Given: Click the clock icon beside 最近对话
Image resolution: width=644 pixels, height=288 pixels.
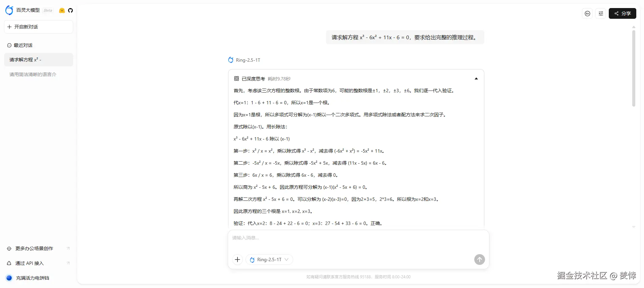Looking at the screenshot, I should (x=9, y=45).
